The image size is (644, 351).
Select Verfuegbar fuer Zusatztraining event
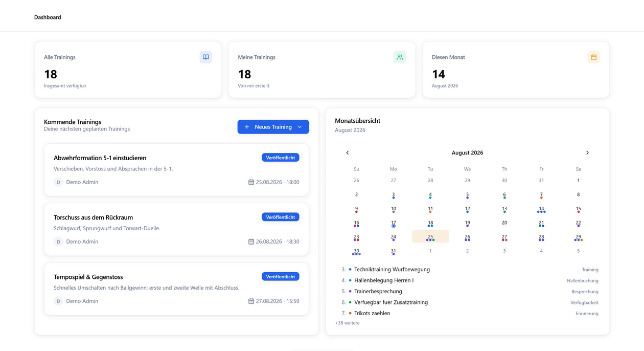[x=391, y=302]
